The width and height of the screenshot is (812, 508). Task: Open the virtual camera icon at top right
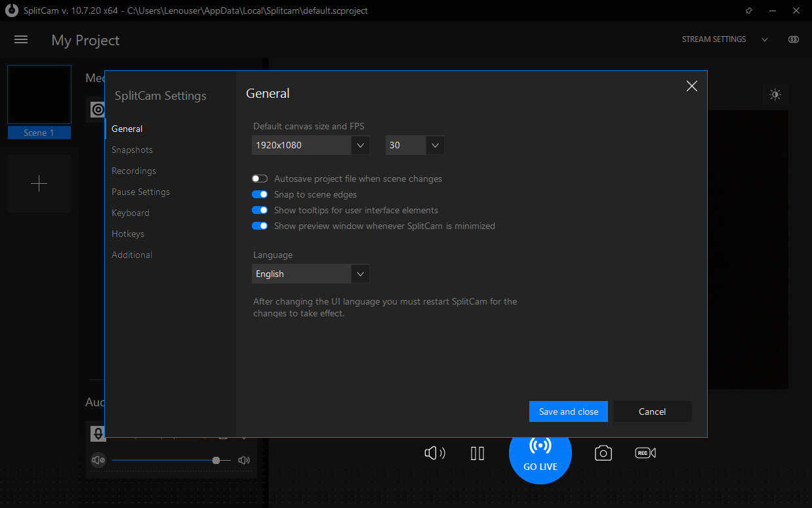pos(794,39)
